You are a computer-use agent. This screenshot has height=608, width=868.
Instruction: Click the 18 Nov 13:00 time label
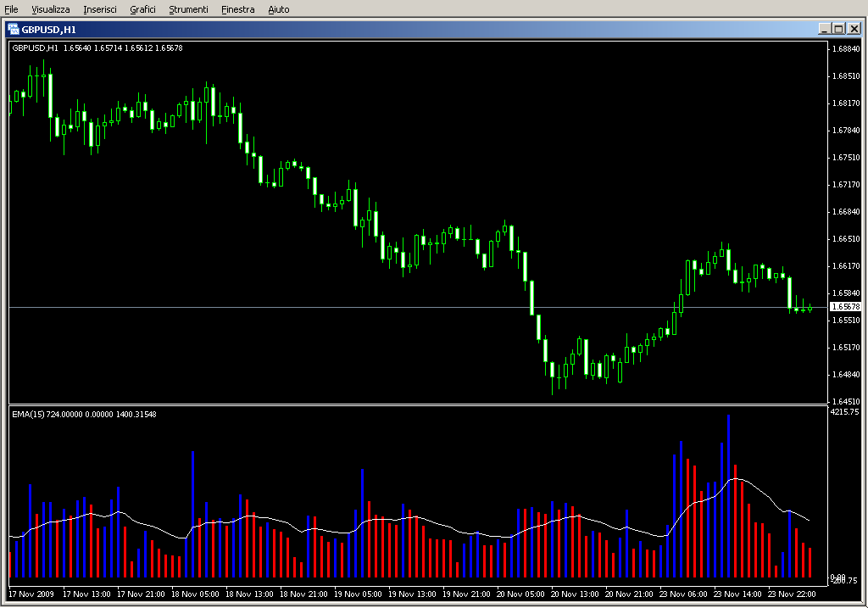pos(249,594)
